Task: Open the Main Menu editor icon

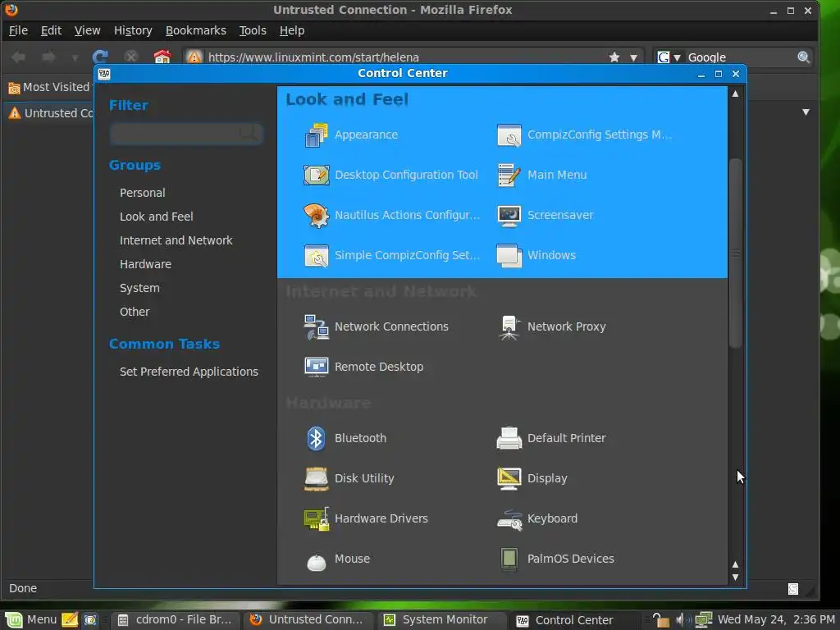Action: [x=509, y=176]
